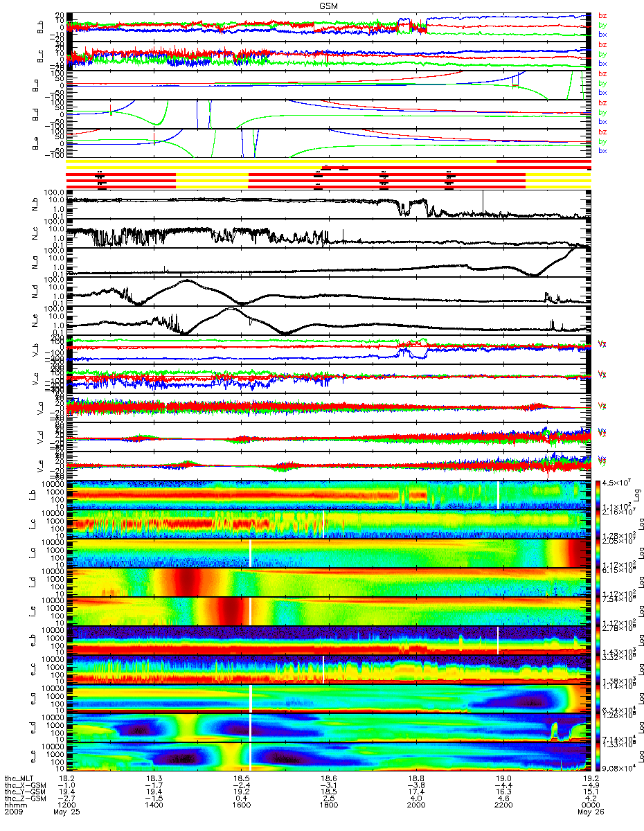
Task: Click the thc_Z-GSM row label
Action: (24, 798)
